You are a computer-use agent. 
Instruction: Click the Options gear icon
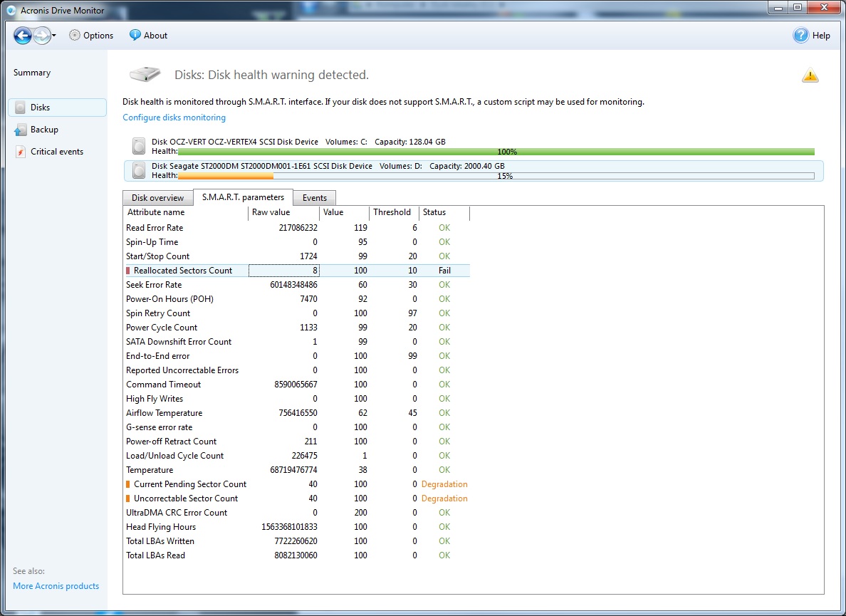coord(75,35)
